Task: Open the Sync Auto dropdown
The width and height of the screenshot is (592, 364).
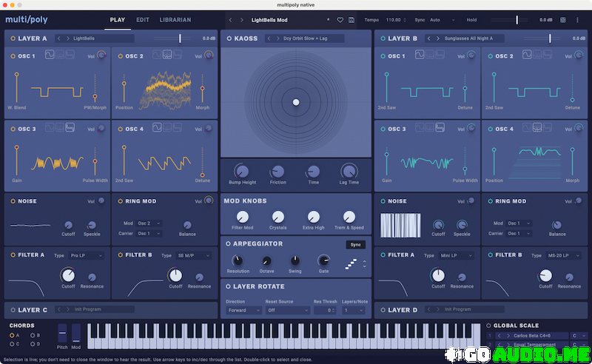Action: tap(442, 20)
